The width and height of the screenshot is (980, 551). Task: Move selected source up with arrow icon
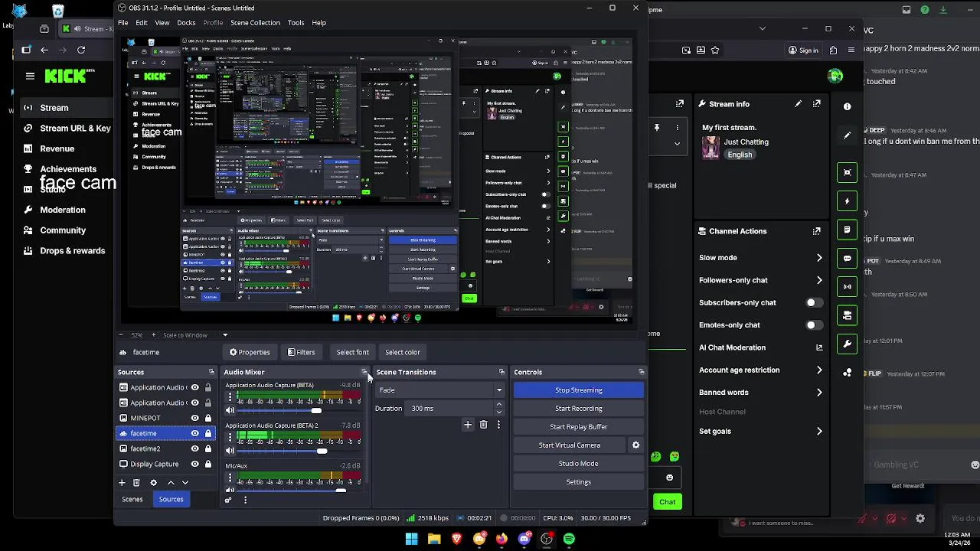[171, 483]
